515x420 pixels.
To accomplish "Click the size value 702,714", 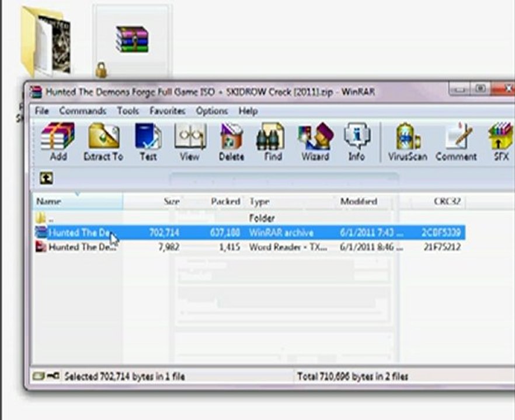I will [164, 233].
